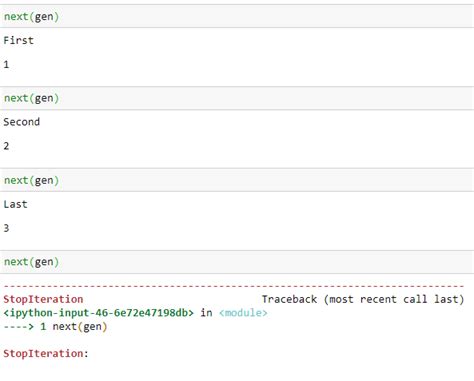Viewport: 474px width, 381px height.
Task: Click the next(gen) code cell above "Second"
Action: click(237, 98)
